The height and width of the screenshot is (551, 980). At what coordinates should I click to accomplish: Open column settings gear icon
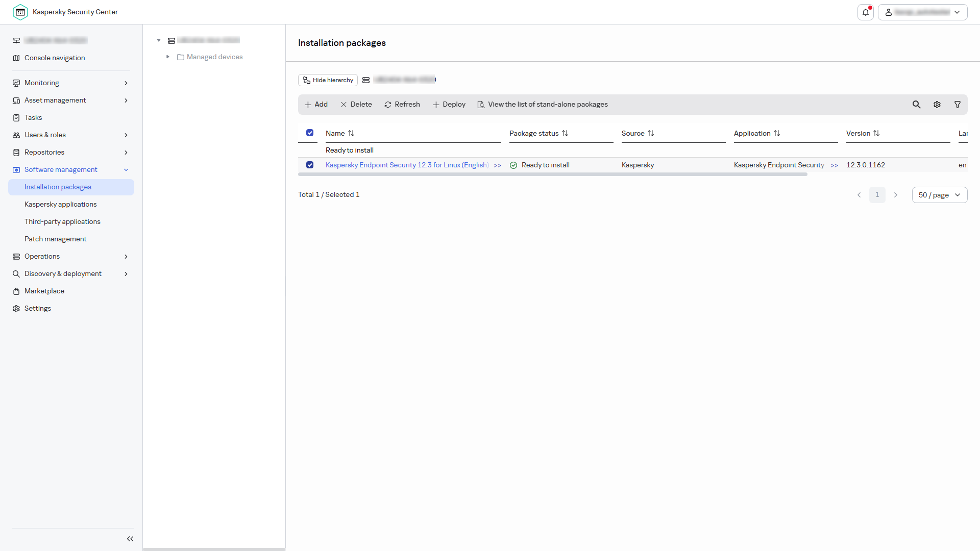click(937, 105)
